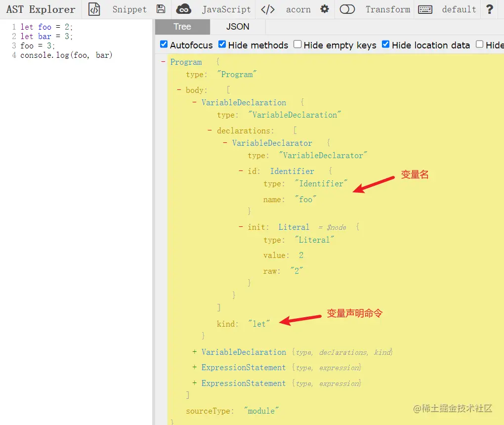Collapse the Program root node

[x=163, y=61]
